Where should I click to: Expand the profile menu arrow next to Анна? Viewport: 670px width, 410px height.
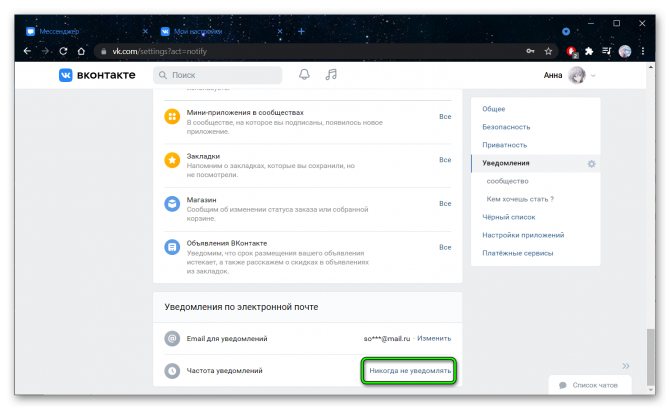click(593, 76)
